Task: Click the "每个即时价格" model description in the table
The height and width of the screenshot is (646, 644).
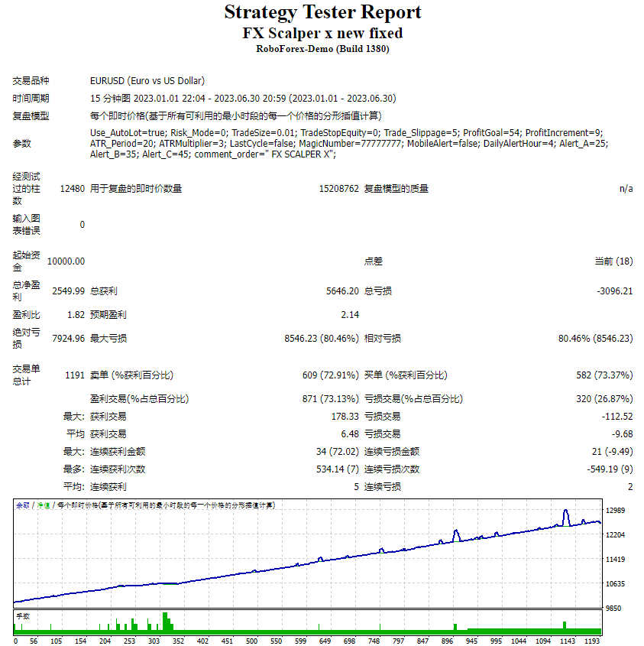Action: point(236,116)
